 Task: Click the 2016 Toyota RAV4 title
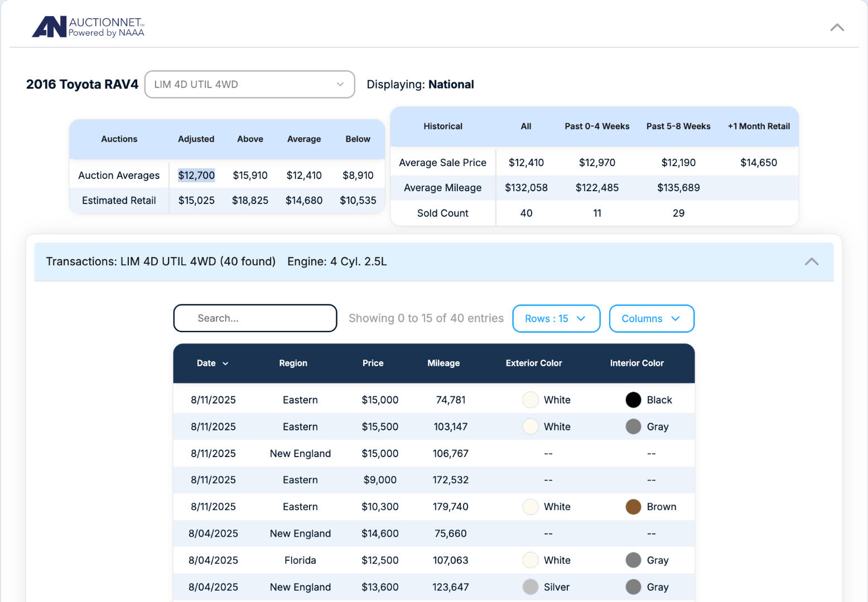(x=82, y=84)
